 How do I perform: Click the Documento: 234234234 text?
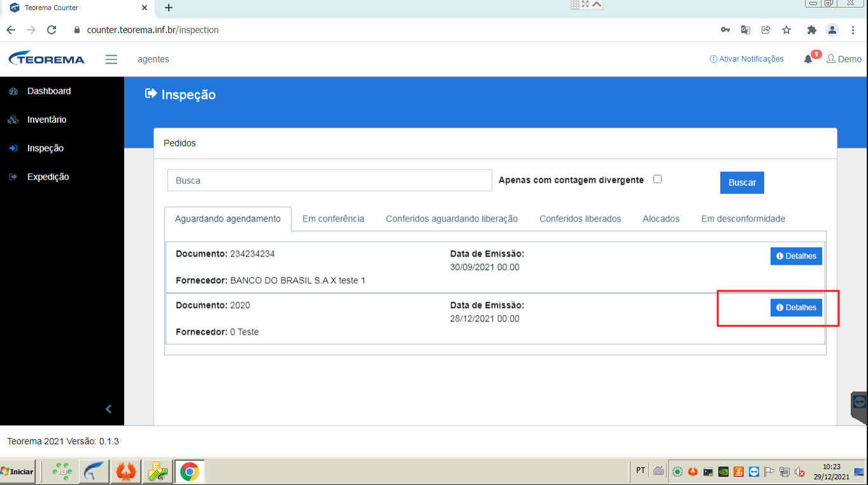point(225,254)
